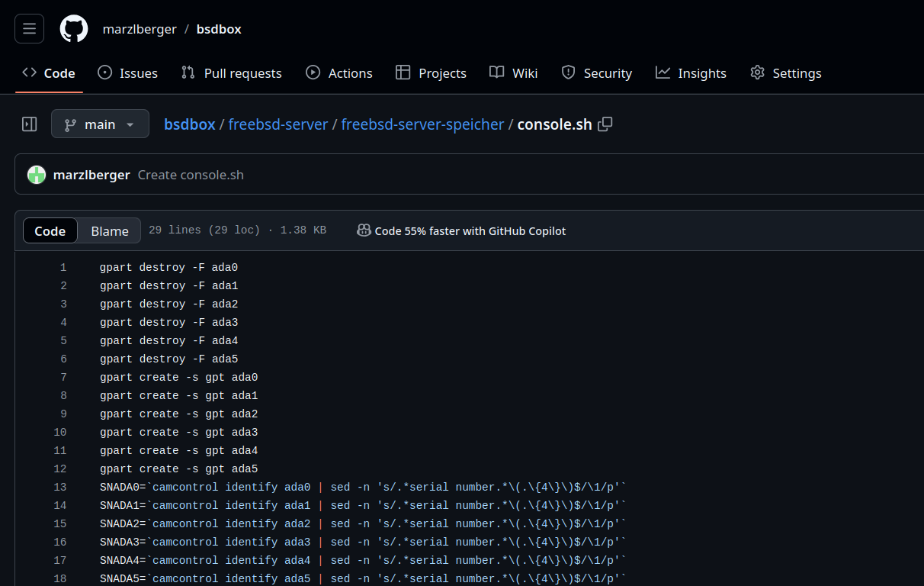924x586 pixels.
Task: Go to the bsdbox repository link
Action: (x=219, y=29)
